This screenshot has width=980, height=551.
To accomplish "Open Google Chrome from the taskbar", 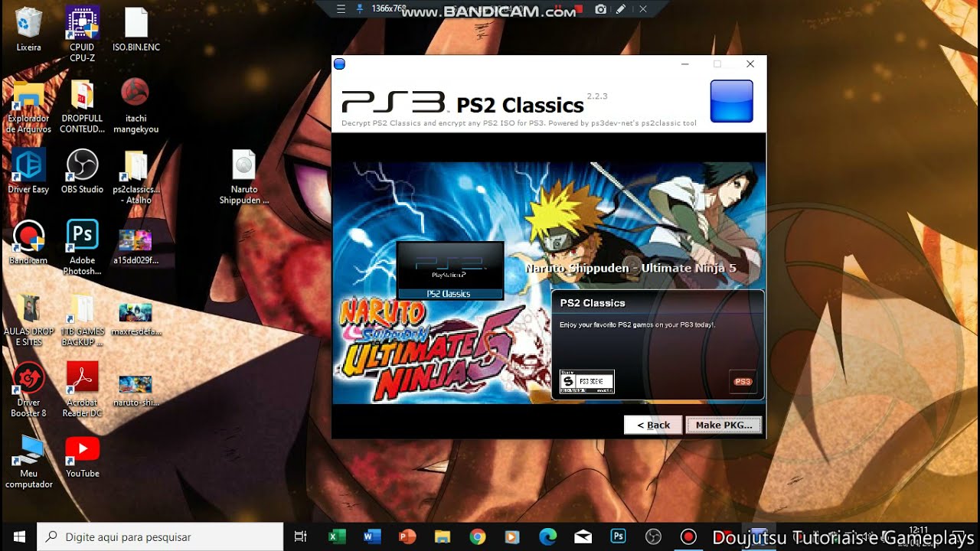I will pos(478,536).
